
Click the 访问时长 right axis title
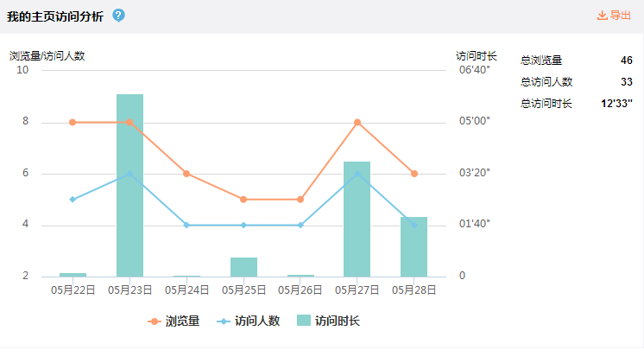point(477,56)
